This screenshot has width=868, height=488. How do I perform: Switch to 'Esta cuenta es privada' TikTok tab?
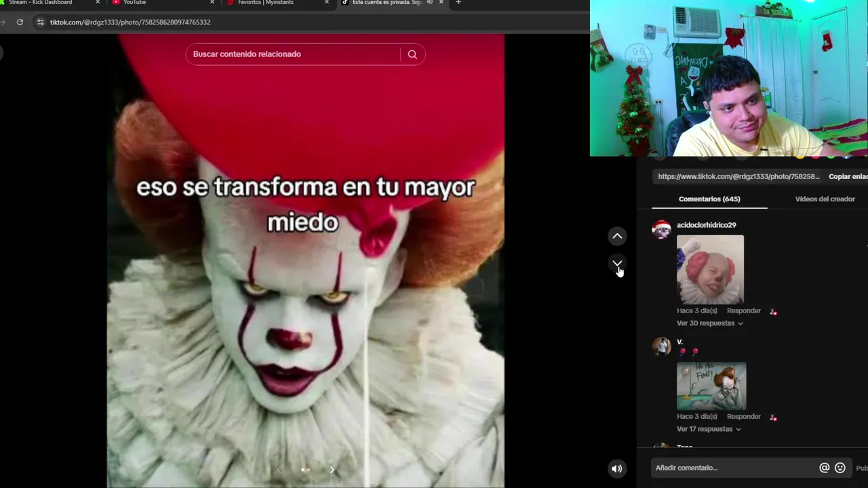(x=392, y=3)
